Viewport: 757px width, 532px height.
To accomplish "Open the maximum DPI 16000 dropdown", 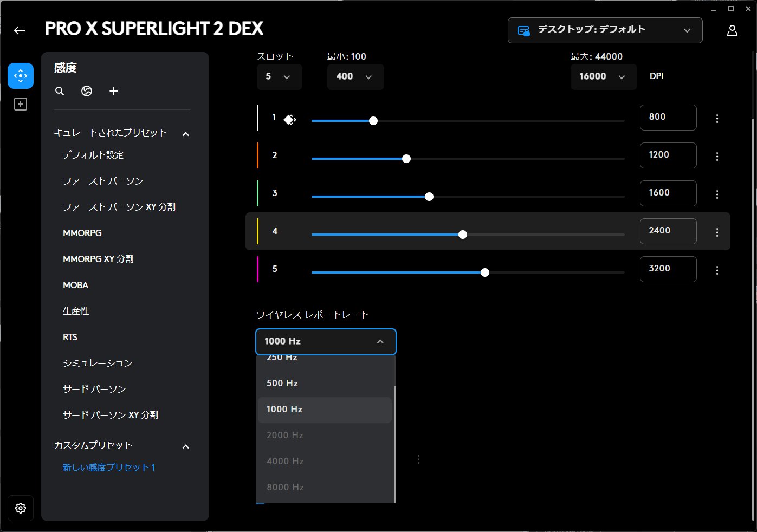I will [603, 77].
